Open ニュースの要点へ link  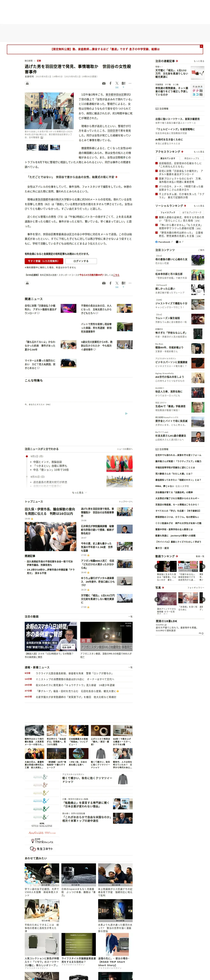pos(125,449)
